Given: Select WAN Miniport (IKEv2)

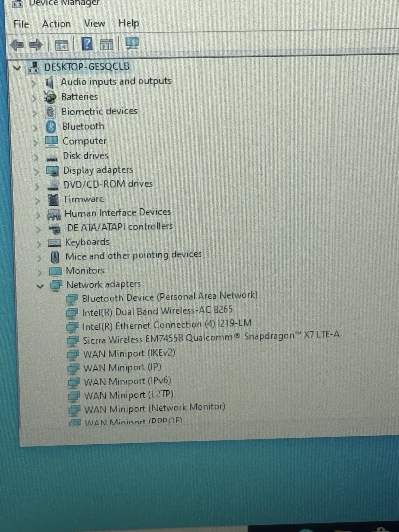Looking at the screenshot, I should pos(129,353).
